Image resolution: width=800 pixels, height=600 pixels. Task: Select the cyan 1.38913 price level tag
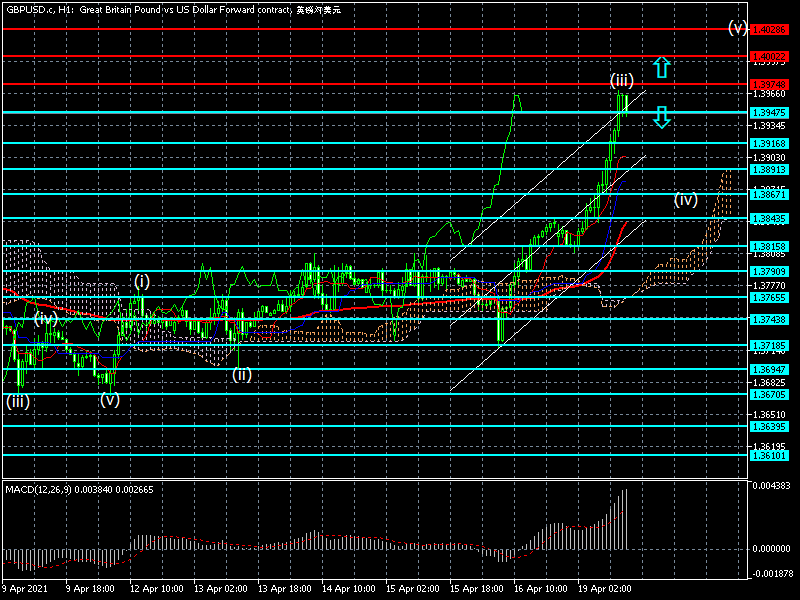pos(769,169)
